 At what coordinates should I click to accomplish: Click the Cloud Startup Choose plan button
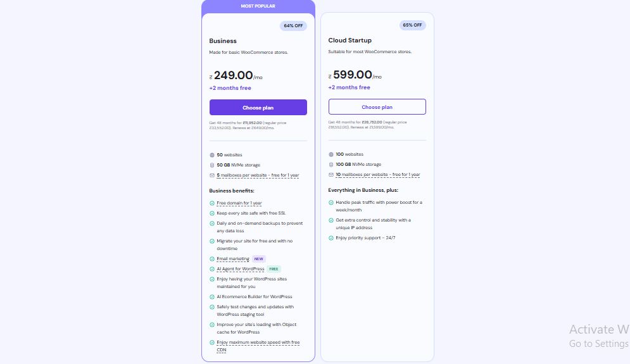pyautogui.click(x=377, y=107)
